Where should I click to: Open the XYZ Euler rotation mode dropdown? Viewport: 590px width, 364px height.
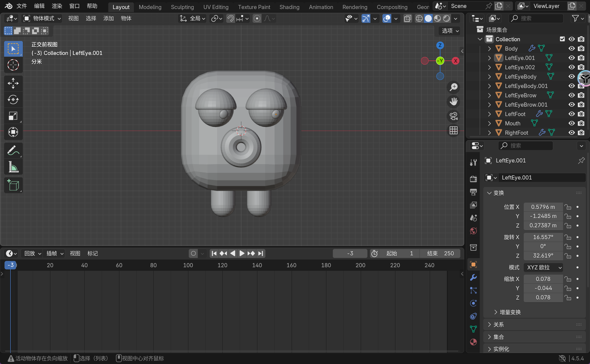pyautogui.click(x=543, y=267)
